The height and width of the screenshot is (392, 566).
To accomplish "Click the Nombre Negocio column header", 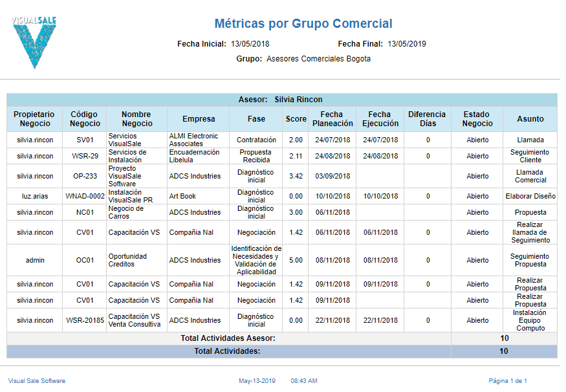I will [x=136, y=119].
